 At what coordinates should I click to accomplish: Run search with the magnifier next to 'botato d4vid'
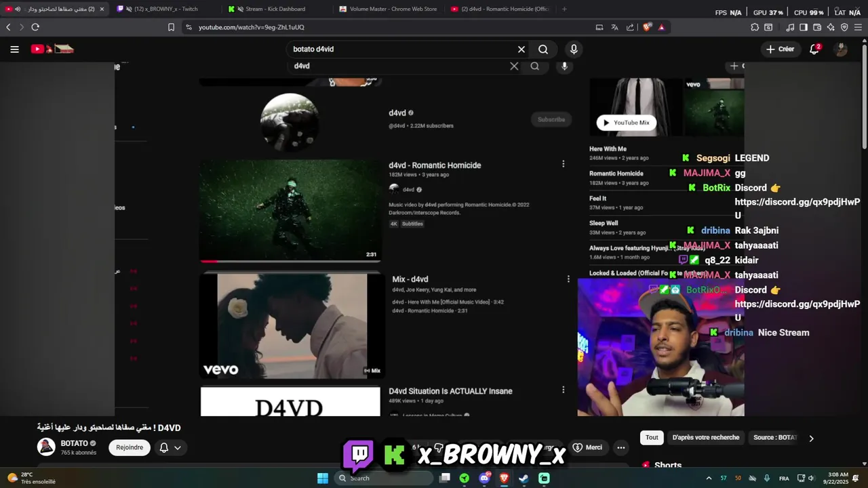point(543,49)
